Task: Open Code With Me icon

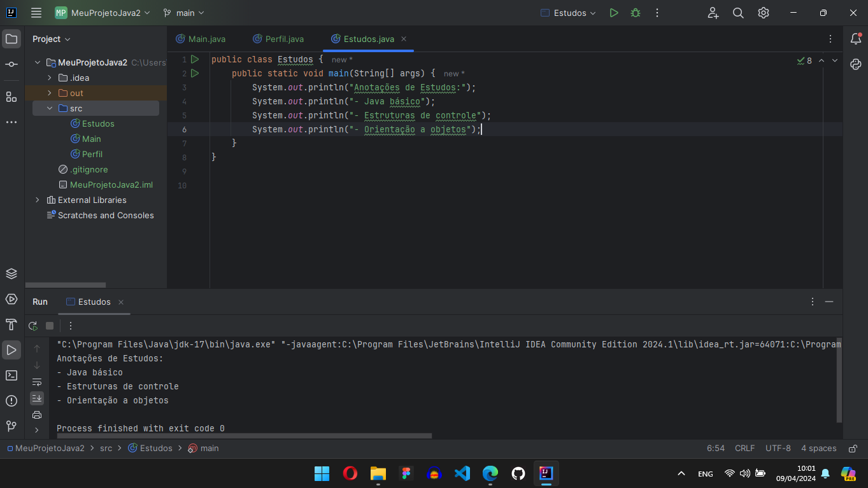Action: point(713,13)
